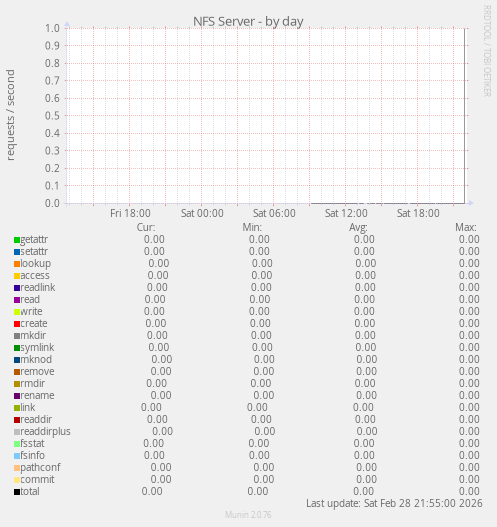Click the rmdir legend label

[33, 383]
